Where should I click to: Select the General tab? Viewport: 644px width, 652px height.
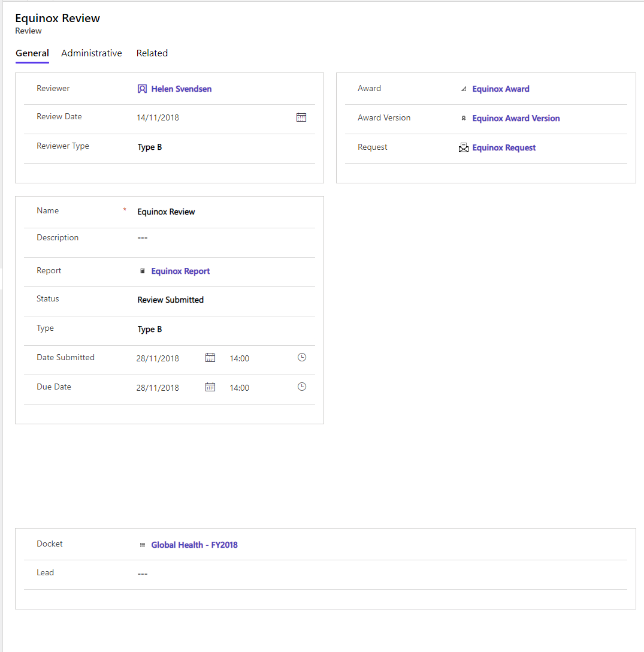tap(32, 53)
